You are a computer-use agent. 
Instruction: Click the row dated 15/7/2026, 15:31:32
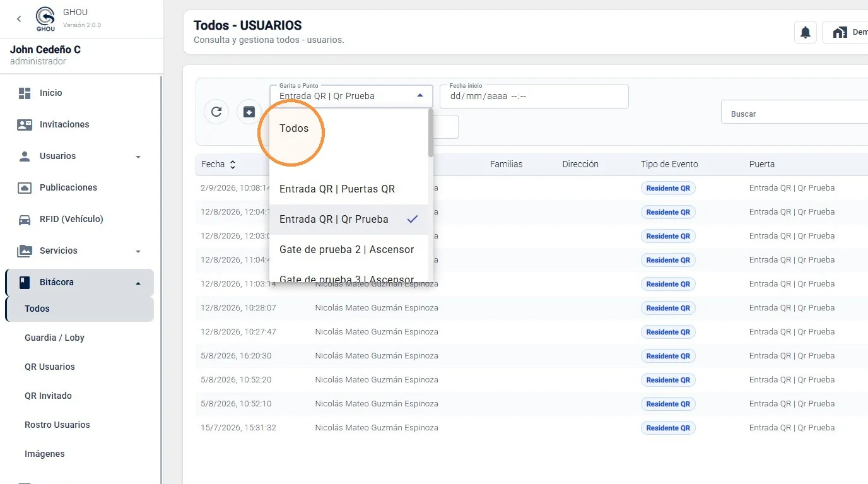[x=532, y=428]
